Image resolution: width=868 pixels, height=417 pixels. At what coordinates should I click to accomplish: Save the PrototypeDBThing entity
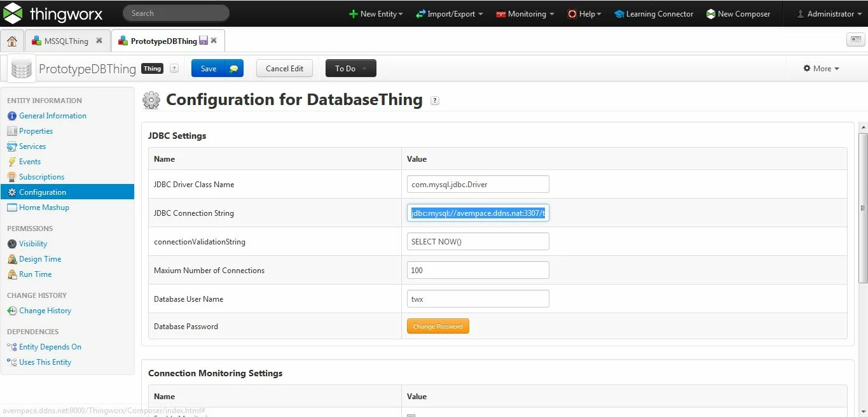pyautogui.click(x=209, y=69)
